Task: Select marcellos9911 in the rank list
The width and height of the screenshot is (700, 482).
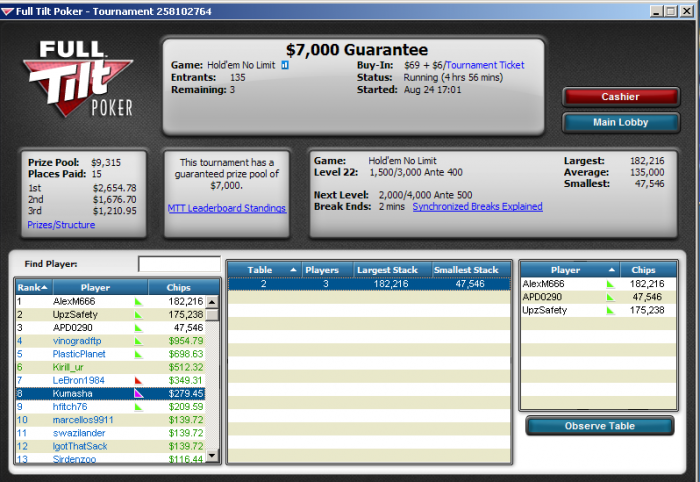Action: point(111,420)
